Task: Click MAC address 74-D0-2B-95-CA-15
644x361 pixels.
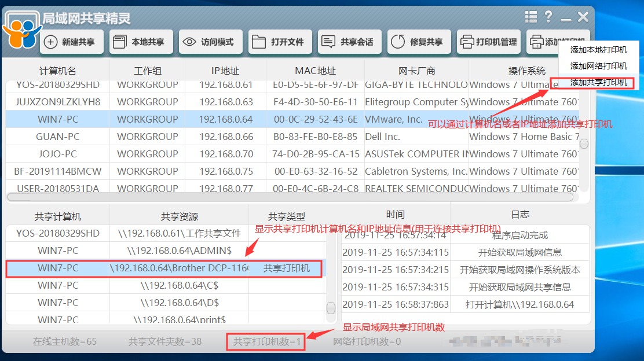Action: pos(316,154)
